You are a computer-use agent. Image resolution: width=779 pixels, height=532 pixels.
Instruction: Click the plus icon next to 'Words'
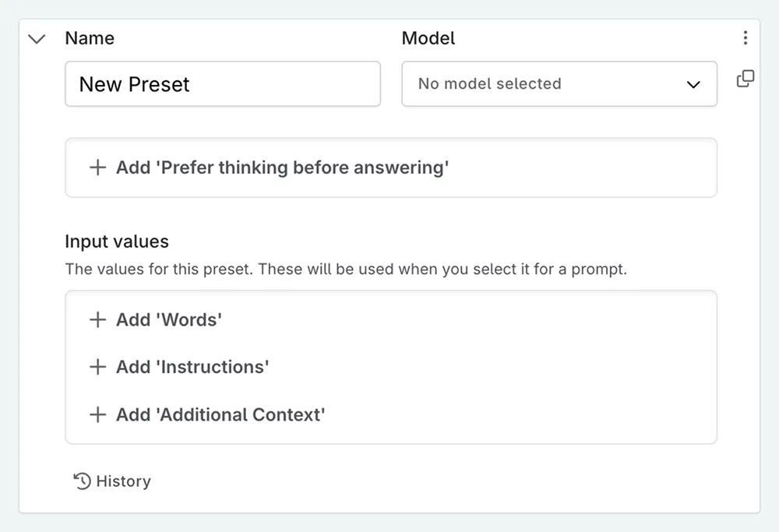[x=97, y=319]
